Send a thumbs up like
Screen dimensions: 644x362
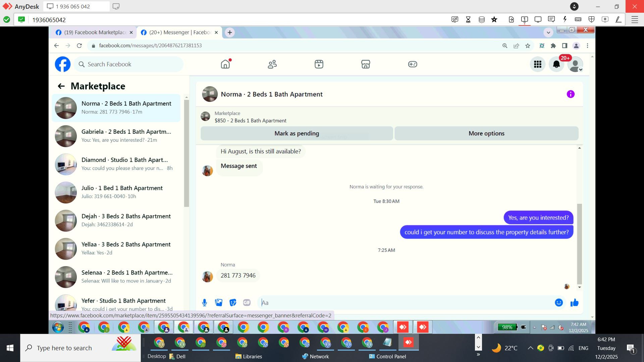(x=574, y=303)
